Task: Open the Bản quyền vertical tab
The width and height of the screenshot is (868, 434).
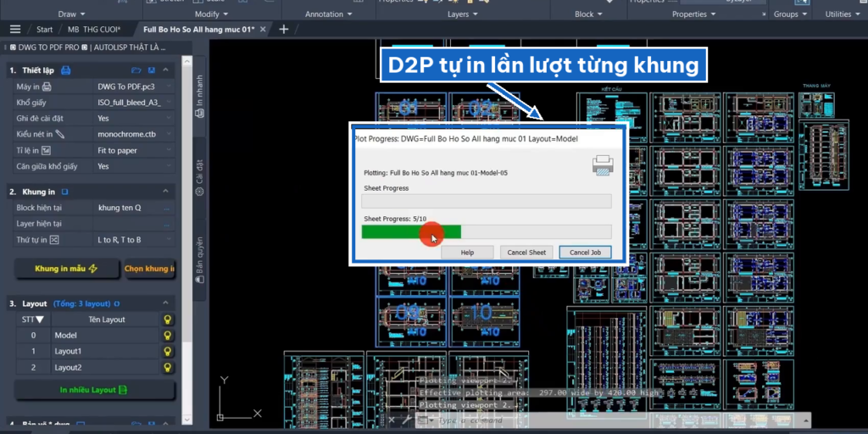Action: (199, 260)
